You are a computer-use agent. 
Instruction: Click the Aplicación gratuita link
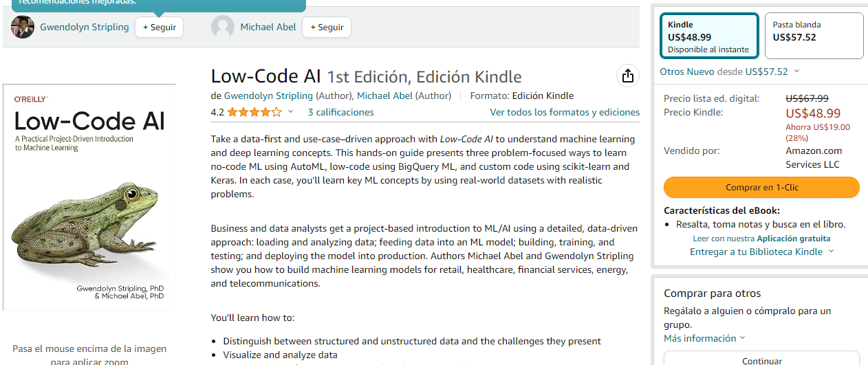(x=793, y=239)
